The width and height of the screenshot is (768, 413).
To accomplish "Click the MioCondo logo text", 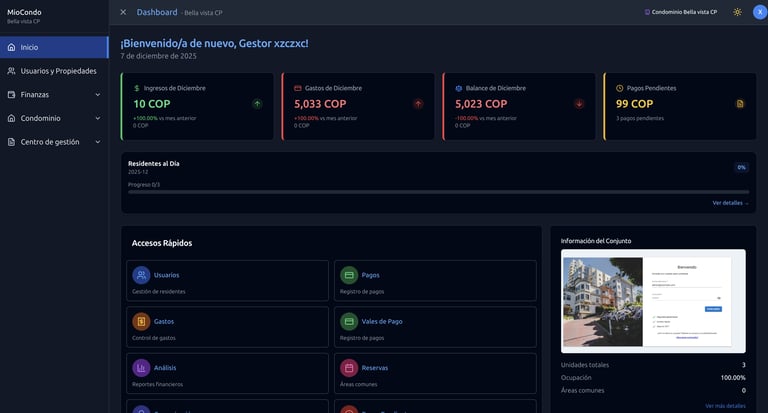I will [x=24, y=12].
